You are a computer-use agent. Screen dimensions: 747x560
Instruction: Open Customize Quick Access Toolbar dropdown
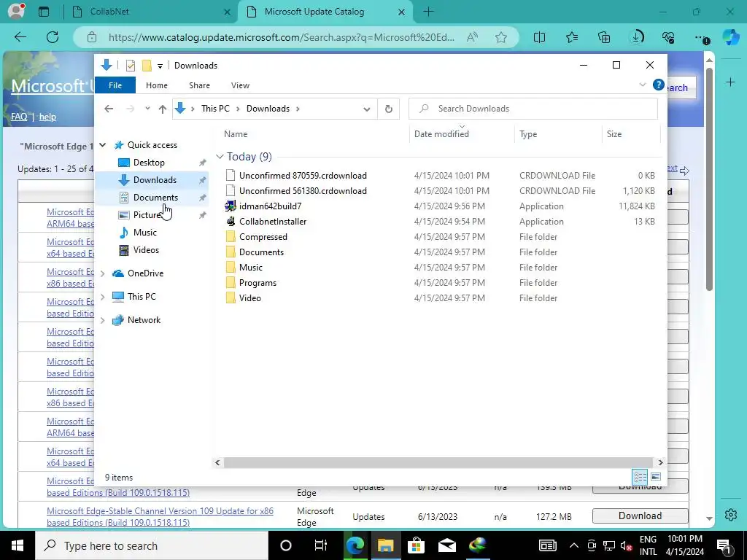160,66
